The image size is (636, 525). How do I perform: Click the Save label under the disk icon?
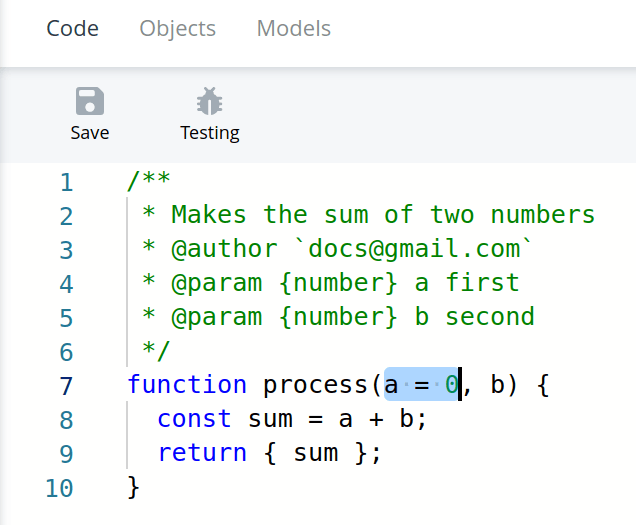point(90,133)
